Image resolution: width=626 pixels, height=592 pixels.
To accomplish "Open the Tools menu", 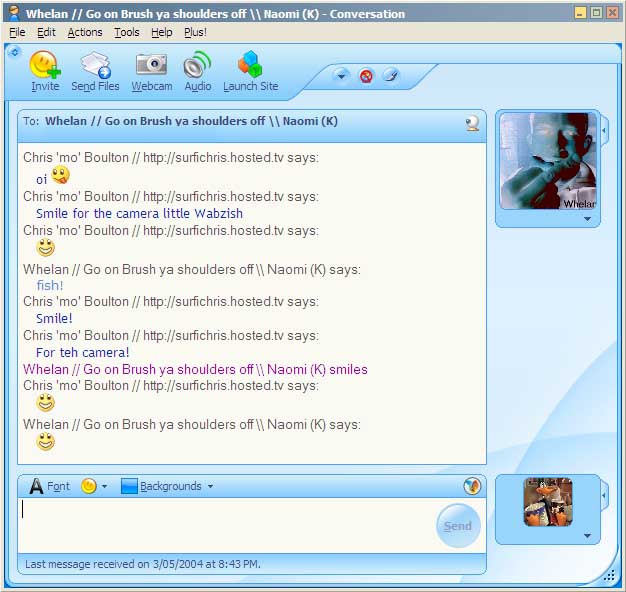I will pyautogui.click(x=127, y=32).
